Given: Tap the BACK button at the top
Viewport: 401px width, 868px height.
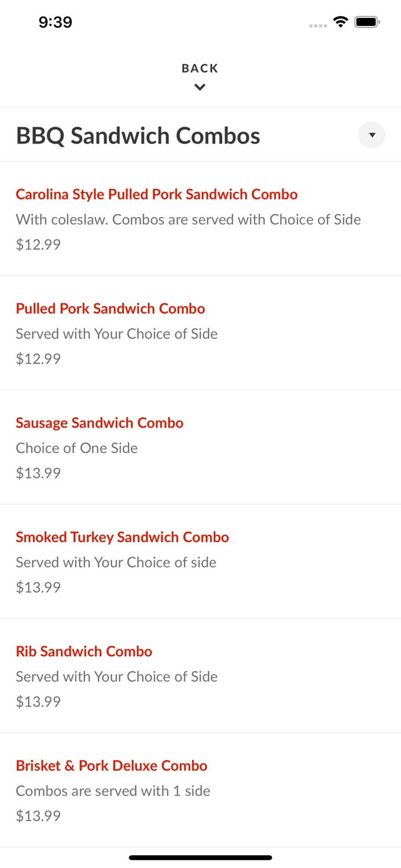Looking at the screenshot, I should pyautogui.click(x=200, y=68).
